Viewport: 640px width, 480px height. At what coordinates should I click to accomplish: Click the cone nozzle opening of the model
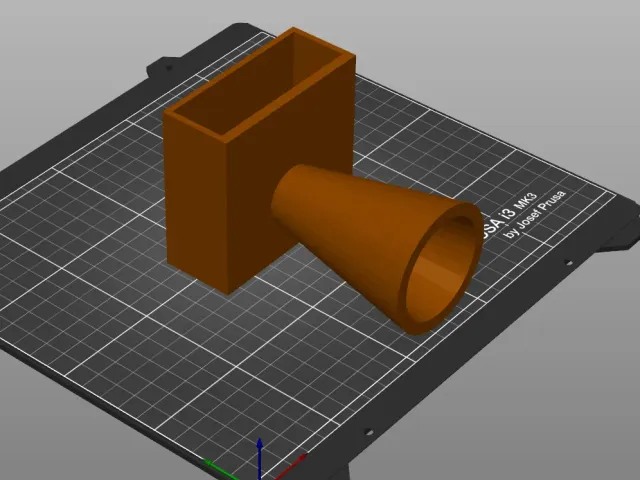coord(442,269)
